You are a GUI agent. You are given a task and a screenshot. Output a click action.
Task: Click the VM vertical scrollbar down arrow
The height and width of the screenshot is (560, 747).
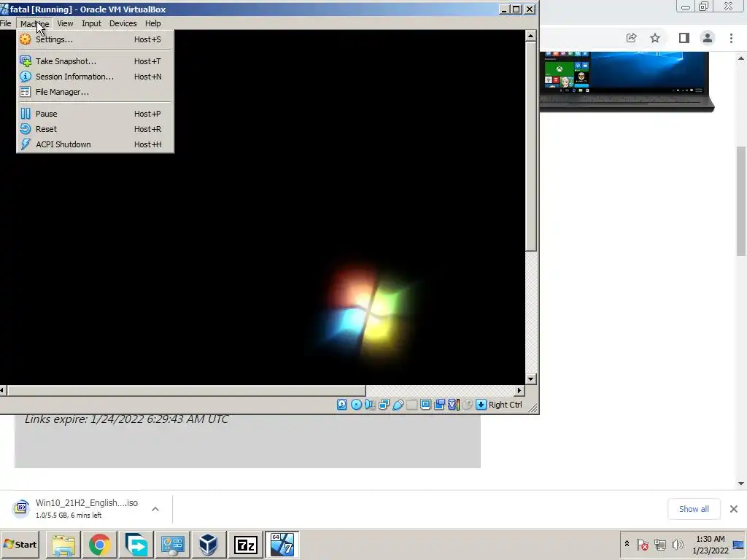click(531, 379)
